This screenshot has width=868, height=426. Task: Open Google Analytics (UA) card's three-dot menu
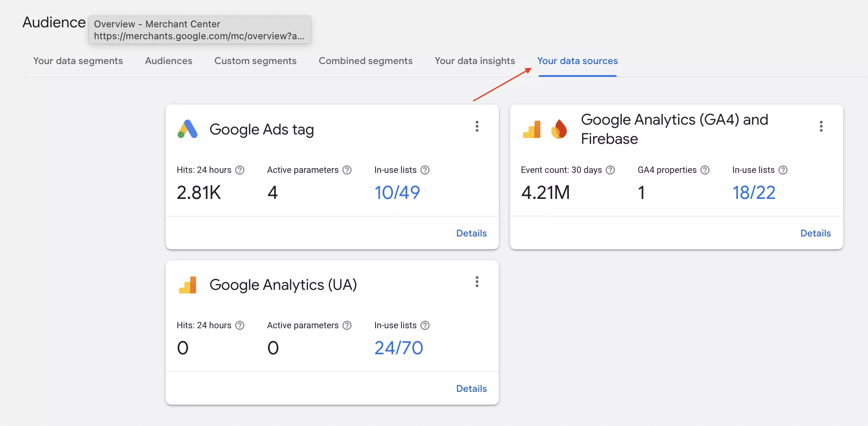[x=477, y=282]
